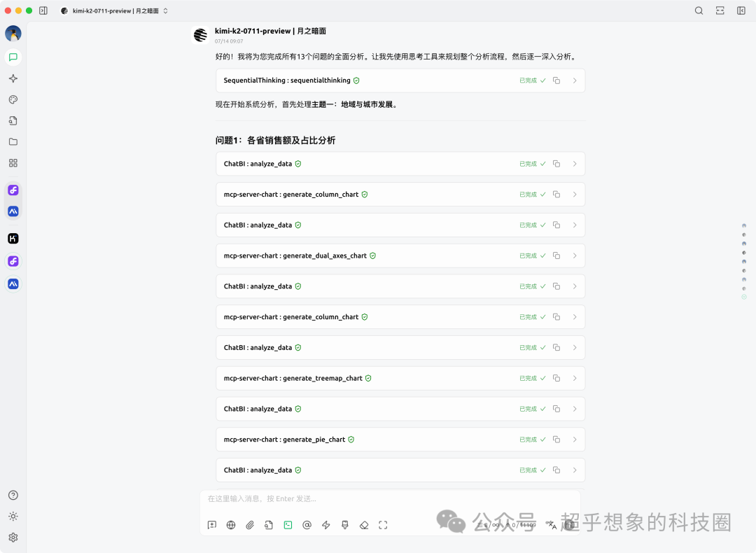The height and width of the screenshot is (553, 756).
Task: Clear context with the brush icon
Action: (x=344, y=525)
